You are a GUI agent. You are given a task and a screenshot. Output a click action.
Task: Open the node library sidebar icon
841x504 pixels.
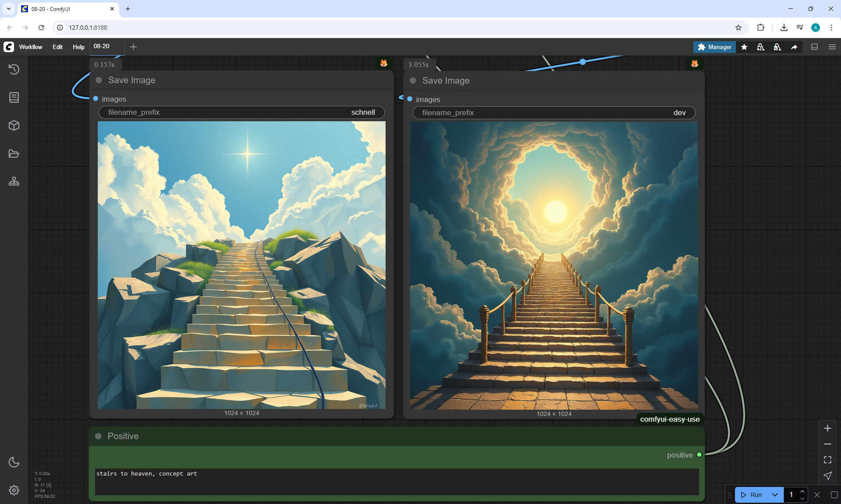[14, 97]
